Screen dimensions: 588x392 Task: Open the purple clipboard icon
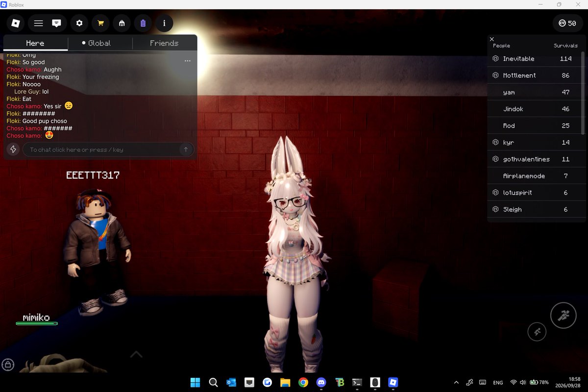coord(143,23)
